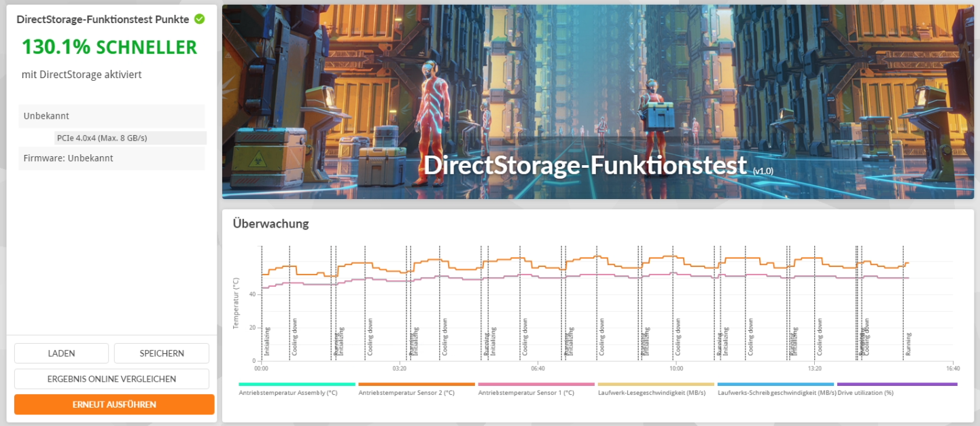Screen dimensions: 980x426
Task: Toggle Drive utilization purple legend bar
Action: pyautogui.click(x=897, y=385)
